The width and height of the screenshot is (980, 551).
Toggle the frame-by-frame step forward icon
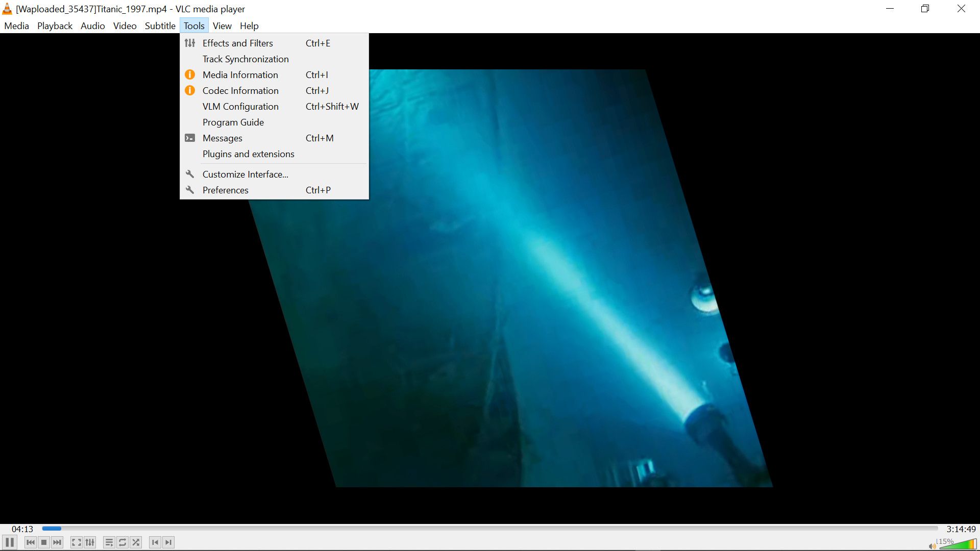click(168, 542)
